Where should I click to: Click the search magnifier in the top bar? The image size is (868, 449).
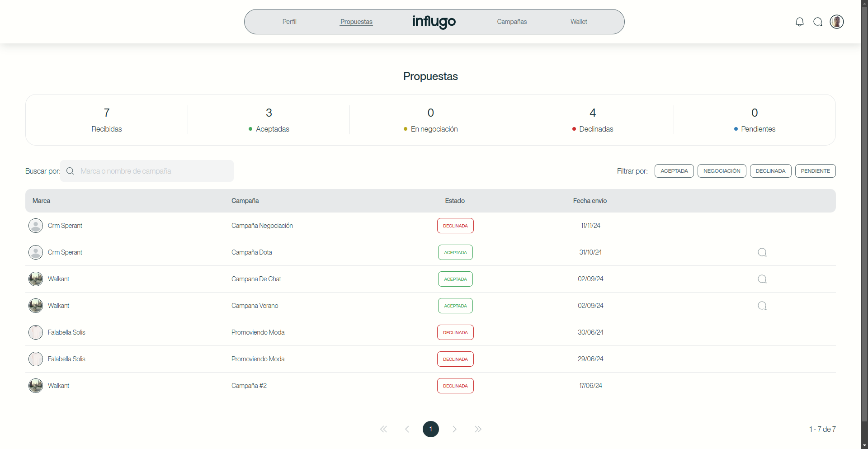point(818,22)
